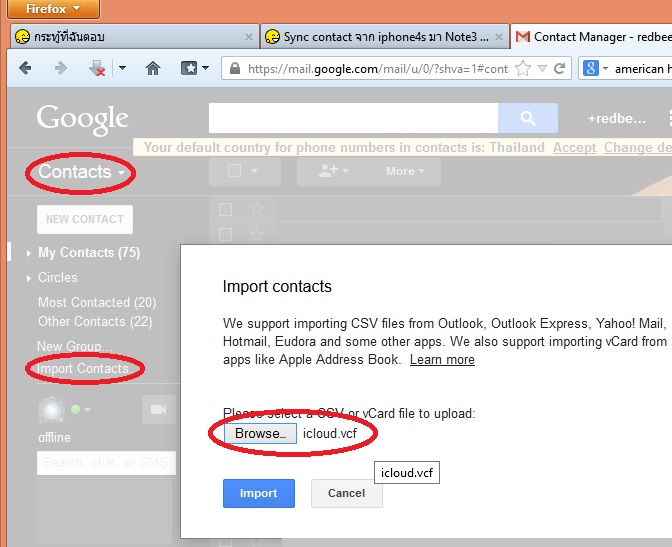Click the padlock site identity icon
The width and height of the screenshot is (672, 547).
click(x=234, y=68)
